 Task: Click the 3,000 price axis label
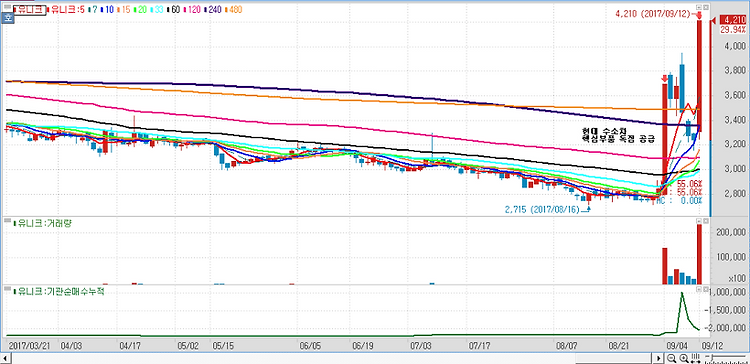coord(736,169)
